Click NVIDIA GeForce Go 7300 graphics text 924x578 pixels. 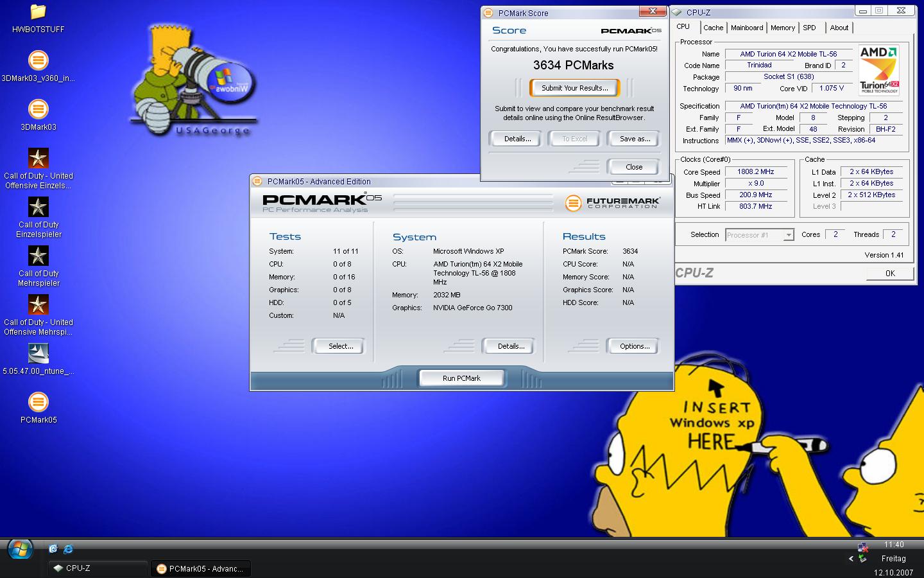pos(472,308)
